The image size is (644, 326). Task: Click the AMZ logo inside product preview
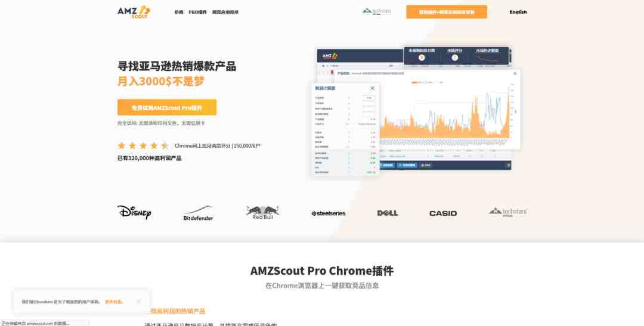(x=330, y=56)
